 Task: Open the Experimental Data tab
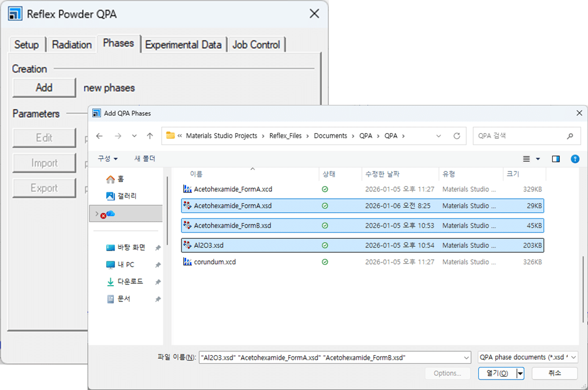point(183,45)
